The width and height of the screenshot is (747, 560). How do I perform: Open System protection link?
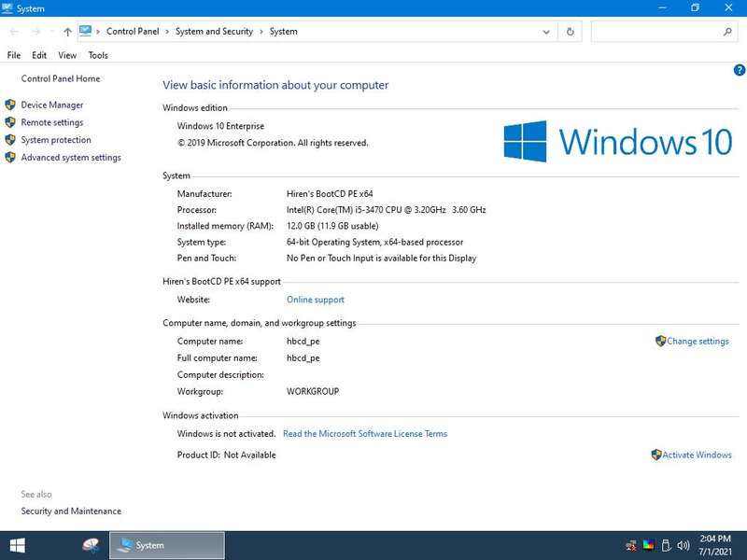(x=56, y=140)
